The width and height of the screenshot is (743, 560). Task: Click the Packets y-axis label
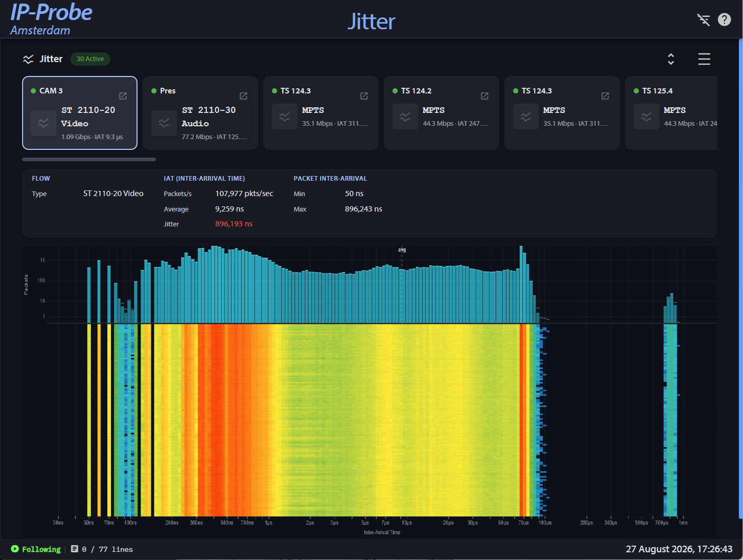point(26,284)
